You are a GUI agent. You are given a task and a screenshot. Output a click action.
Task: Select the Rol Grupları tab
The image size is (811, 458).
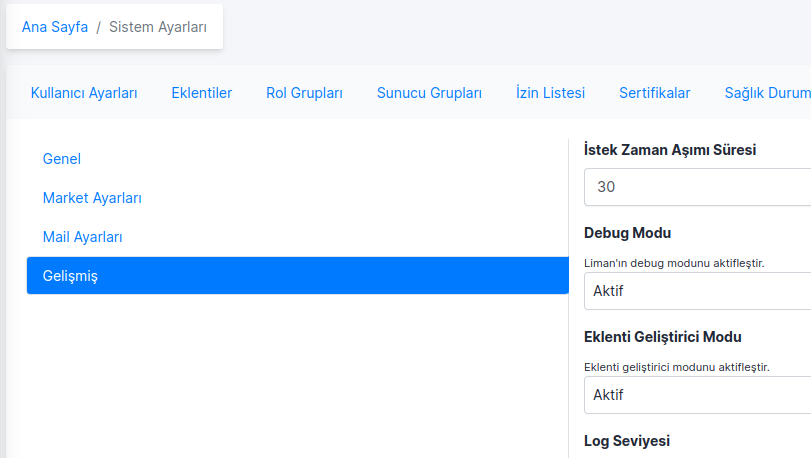pos(304,93)
